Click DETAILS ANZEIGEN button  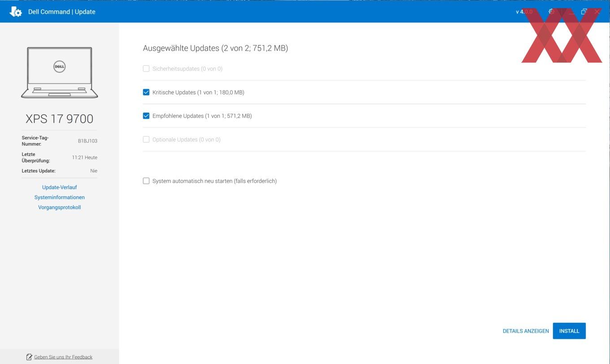(x=526, y=331)
